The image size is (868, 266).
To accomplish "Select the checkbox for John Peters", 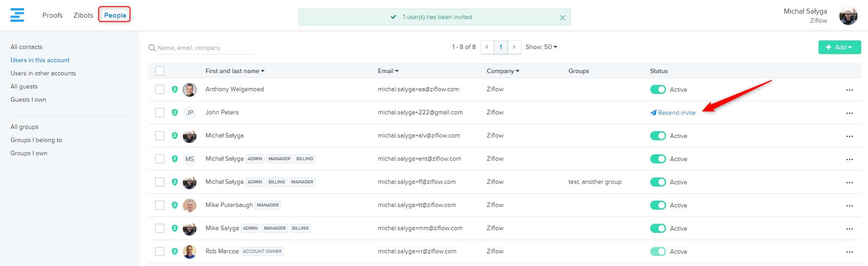I will 160,113.
